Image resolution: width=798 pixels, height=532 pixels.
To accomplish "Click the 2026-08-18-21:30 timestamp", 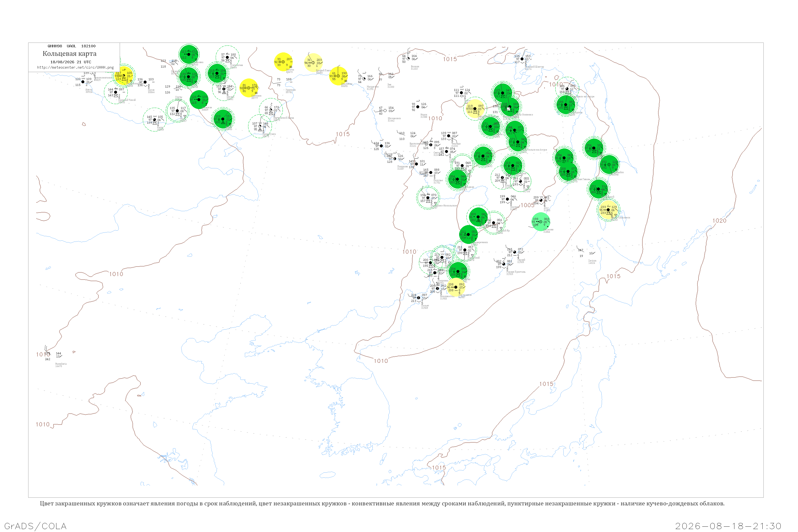I will tap(728, 526).
